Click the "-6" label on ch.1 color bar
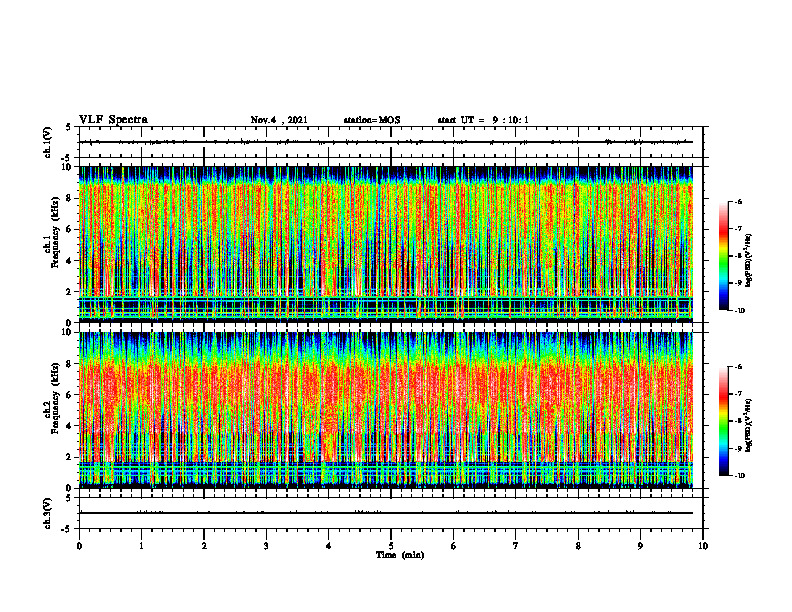792x612 pixels. click(x=738, y=202)
